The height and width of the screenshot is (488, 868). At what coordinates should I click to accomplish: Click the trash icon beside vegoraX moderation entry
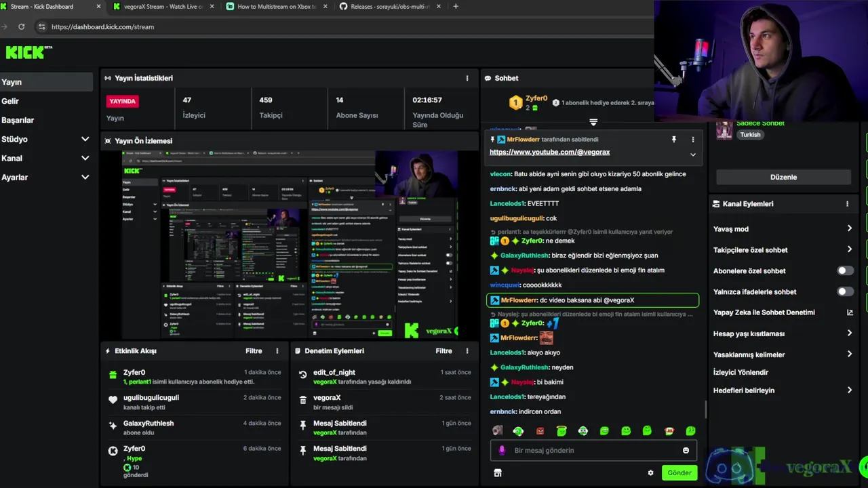(303, 400)
